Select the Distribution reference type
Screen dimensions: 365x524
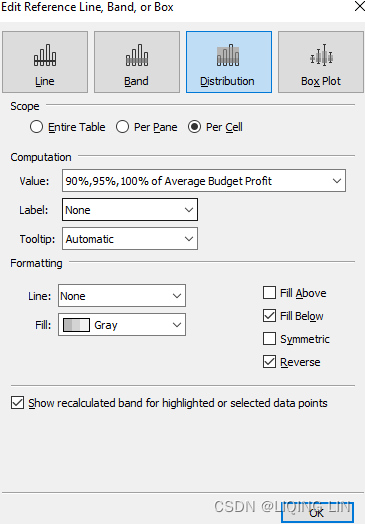click(229, 62)
